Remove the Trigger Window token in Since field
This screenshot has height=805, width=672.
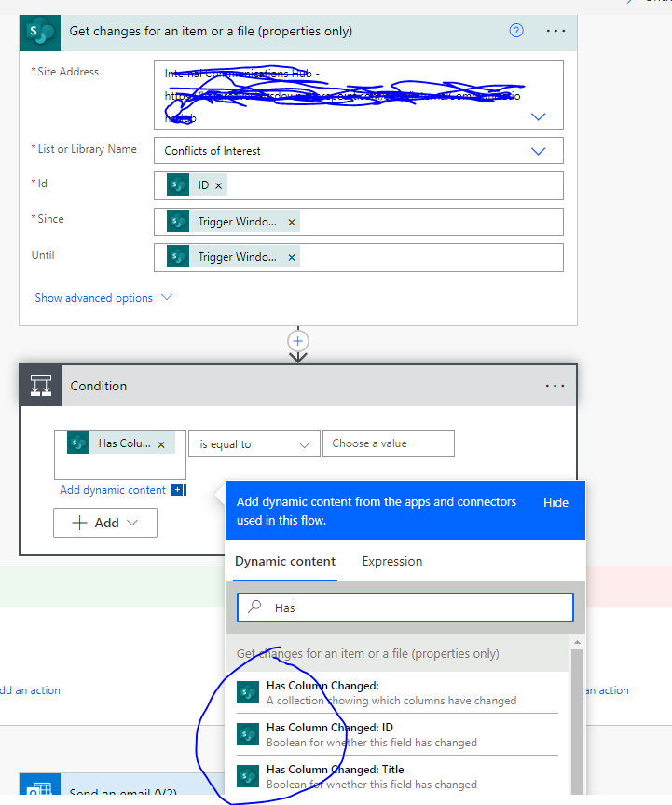tap(292, 223)
